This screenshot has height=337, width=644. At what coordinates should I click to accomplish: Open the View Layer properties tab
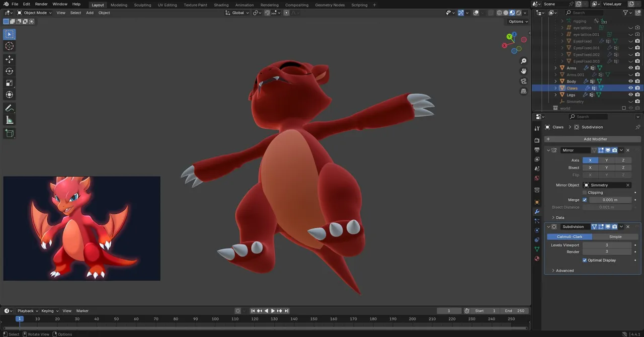click(537, 159)
